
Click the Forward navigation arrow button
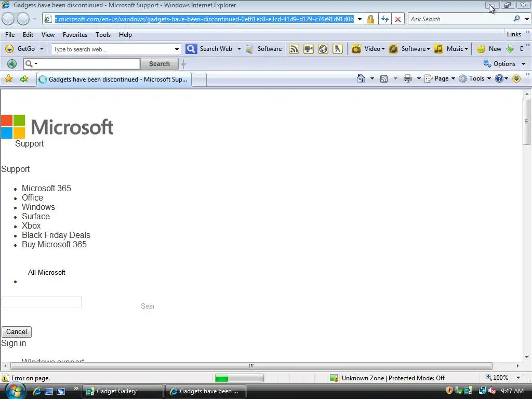[23, 19]
